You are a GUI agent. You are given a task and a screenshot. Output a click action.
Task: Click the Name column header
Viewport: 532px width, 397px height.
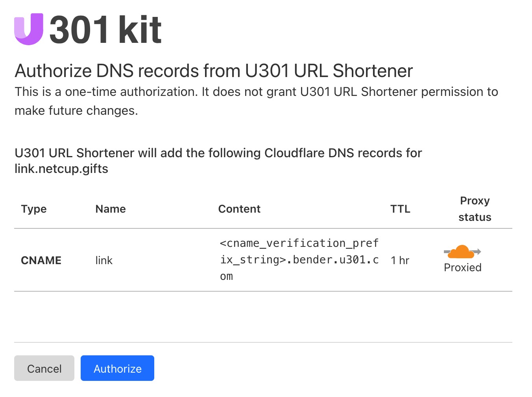pos(111,209)
